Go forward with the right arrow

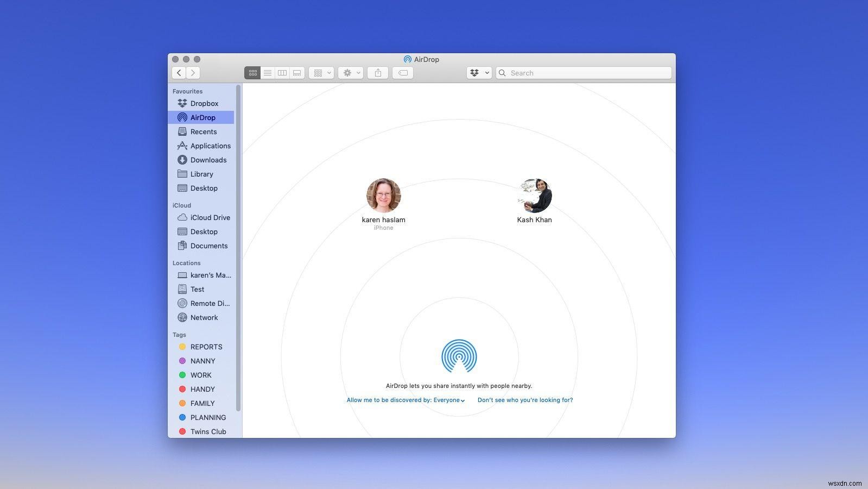193,73
